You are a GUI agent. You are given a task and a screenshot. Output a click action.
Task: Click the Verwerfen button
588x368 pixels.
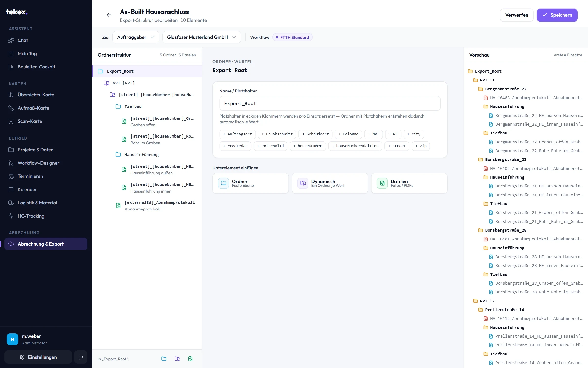click(516, 15)
